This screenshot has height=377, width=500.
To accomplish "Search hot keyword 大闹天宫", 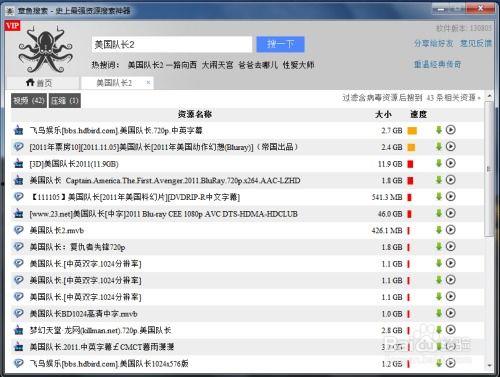I will point(217,65).
